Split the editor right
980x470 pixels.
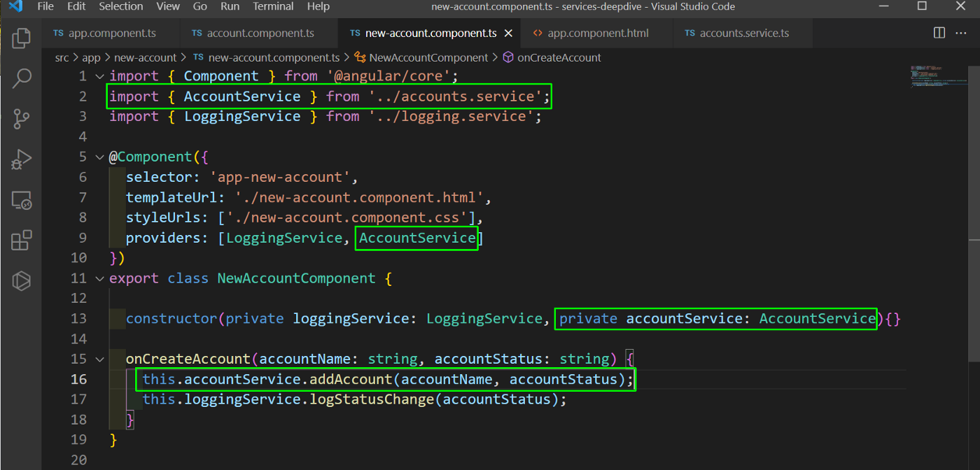[939, 33]
